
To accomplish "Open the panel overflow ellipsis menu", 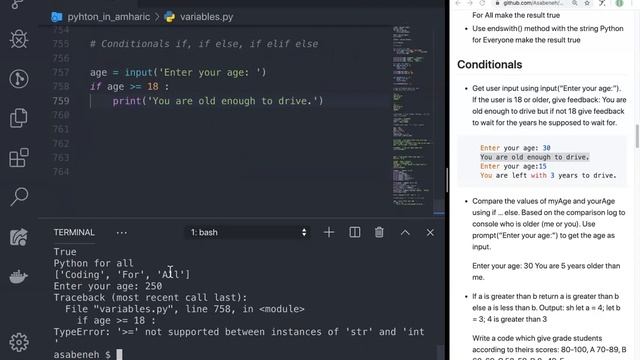I will point(122,233).
